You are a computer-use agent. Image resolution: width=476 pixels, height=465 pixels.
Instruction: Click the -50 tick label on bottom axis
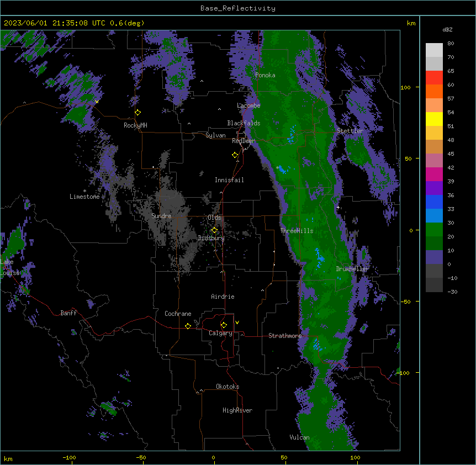[141, 457]
